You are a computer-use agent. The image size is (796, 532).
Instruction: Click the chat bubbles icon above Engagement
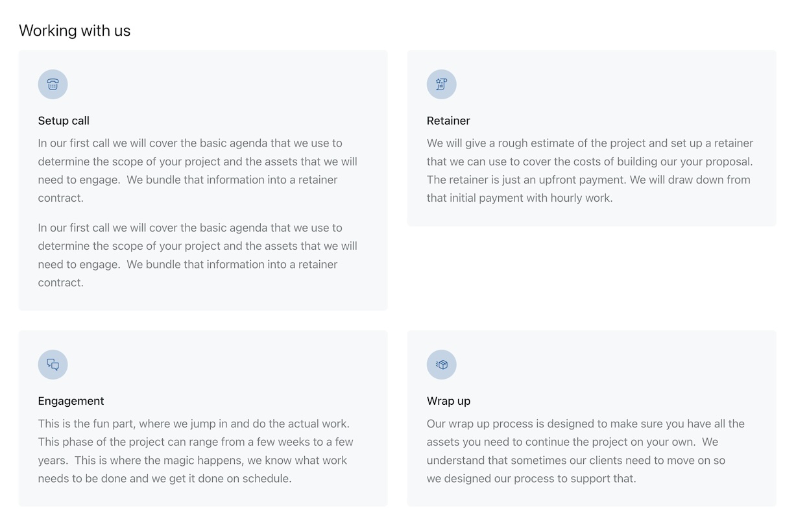[53, 365]
